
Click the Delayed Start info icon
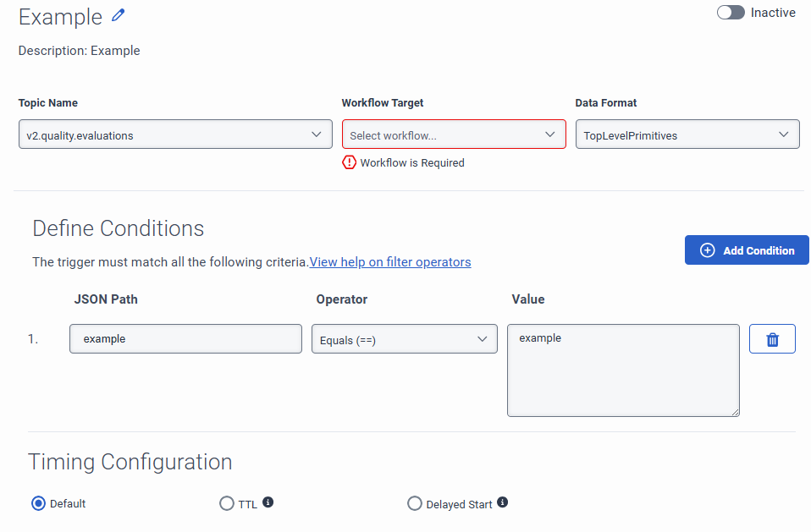click(502, 502)
